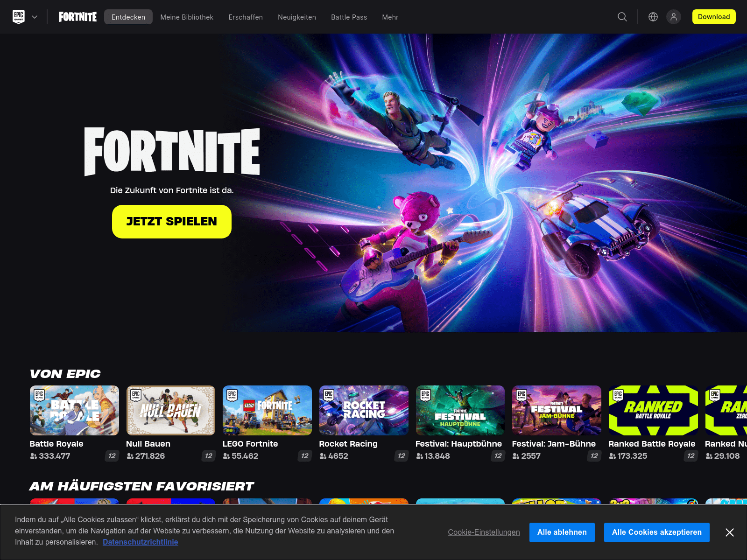This screenshot has width=747, height=560.
Task: Click players icon beside 4652
Action: (x=323, y=456)
